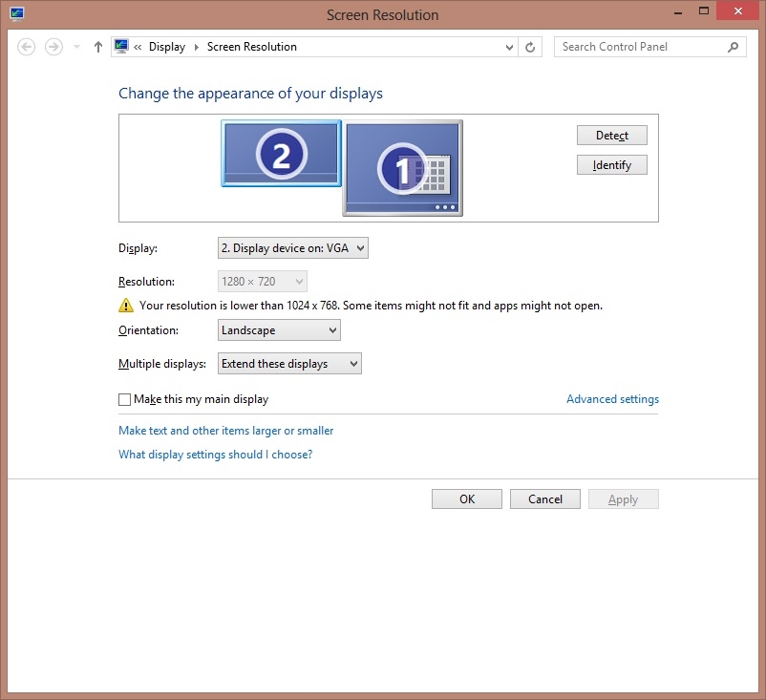The image size is (766, 700).
Task: Open the Resolution 1280 × 720 dropdown
Action: [263, 282]
